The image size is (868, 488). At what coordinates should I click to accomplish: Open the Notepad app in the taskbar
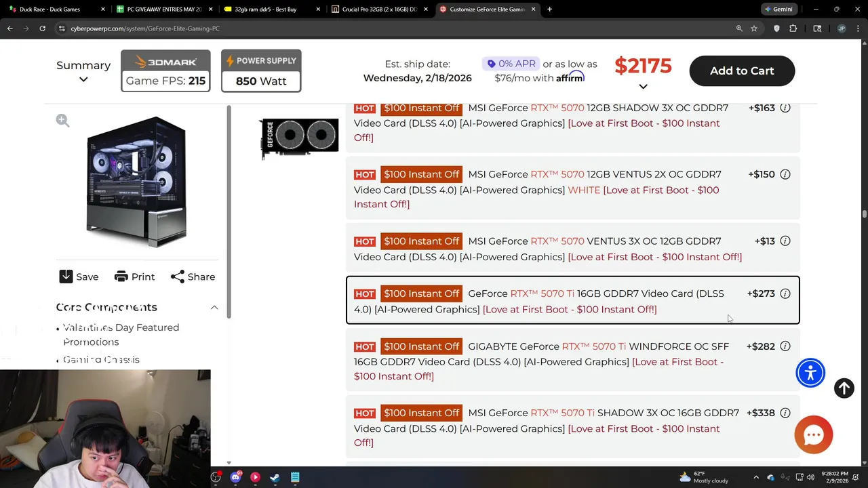pos(295,477)
